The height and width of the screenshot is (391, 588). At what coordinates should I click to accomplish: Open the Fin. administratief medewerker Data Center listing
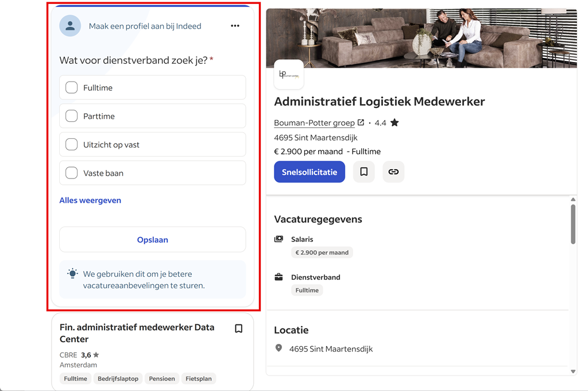click(x=137, y=333)
